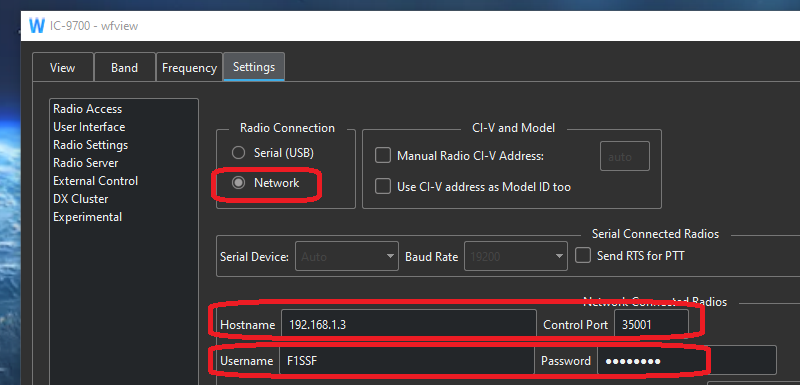Click the IC-9700 - wfview window title
The width and height of the screenshot is (800, 385).
(x=94, y=26)
